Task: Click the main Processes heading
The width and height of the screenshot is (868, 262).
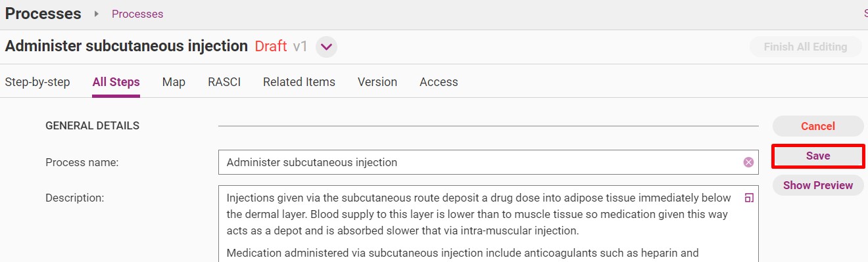Action: pyautogui.click(x=43, y=13)
